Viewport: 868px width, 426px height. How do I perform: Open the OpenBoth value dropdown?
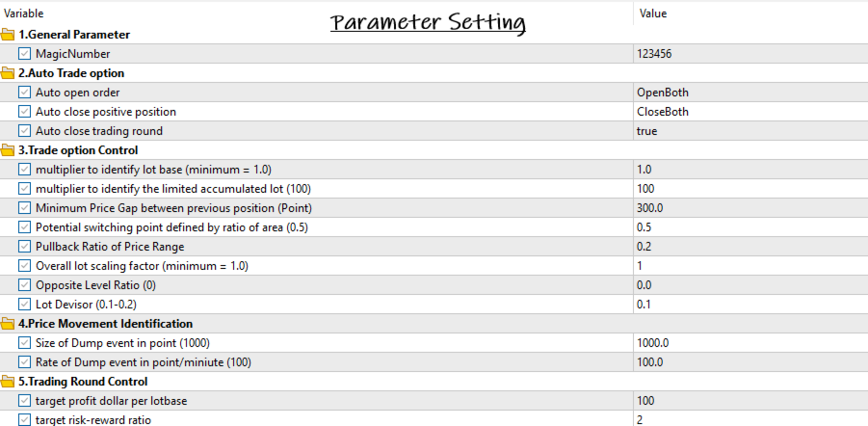tap(750, 93)
